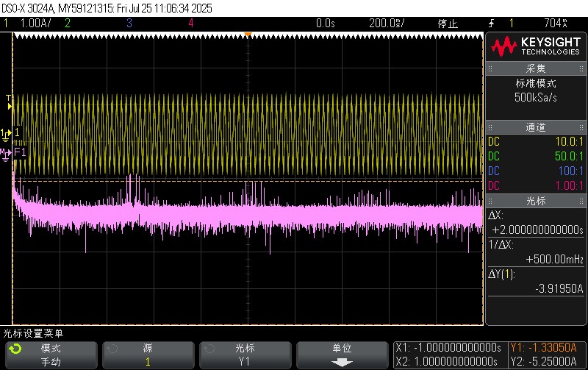Toggle channel 4 in the top bar
This screenshot has height=370, width=588.
[x=190, y=24]
